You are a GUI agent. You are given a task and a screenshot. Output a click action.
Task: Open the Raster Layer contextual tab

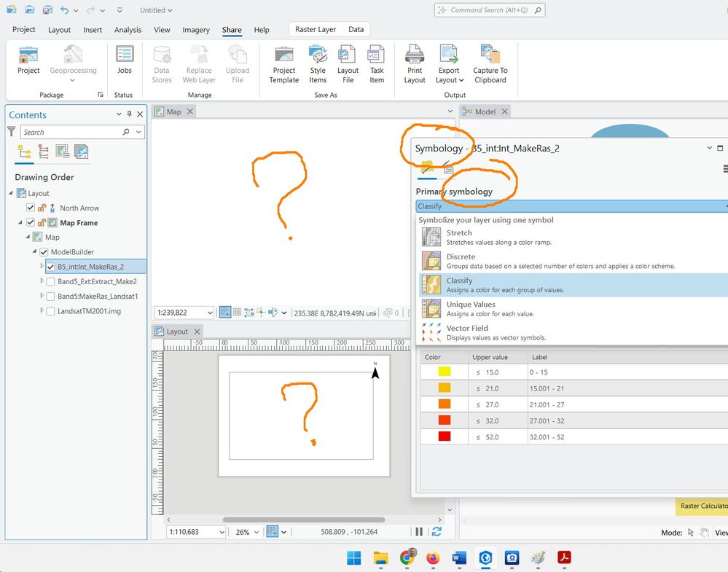[316, 29]
